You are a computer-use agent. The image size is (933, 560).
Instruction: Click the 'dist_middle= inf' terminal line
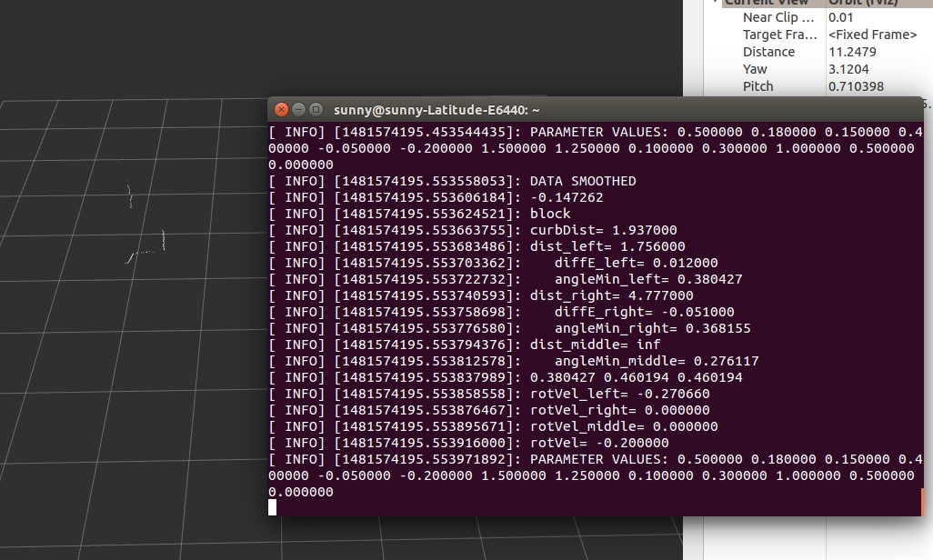pos(595,345)
